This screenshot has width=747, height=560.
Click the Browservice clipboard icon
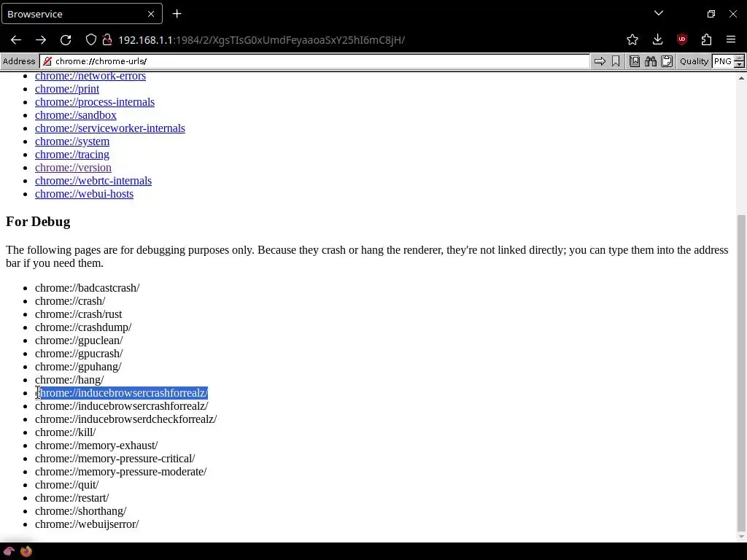[667, 61]
